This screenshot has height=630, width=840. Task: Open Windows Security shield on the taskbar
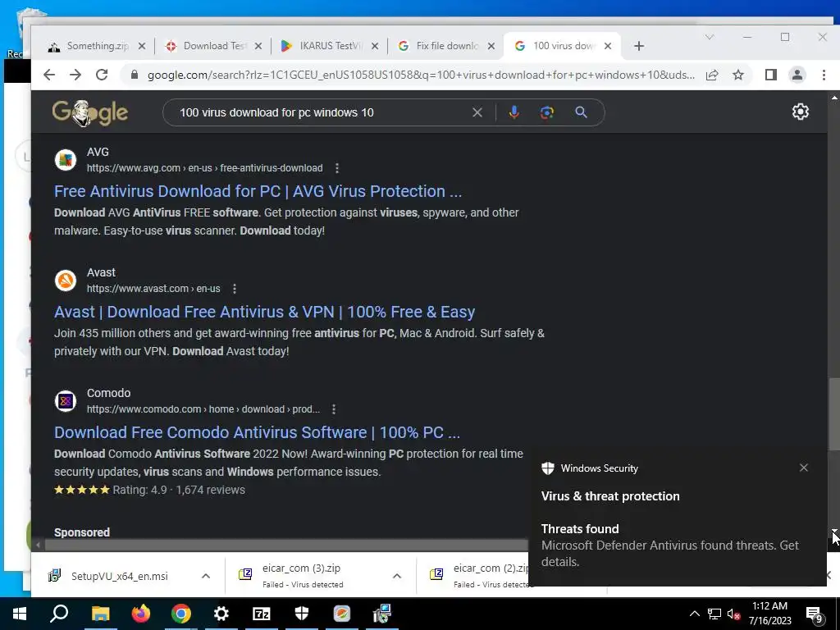click(x=302, y=614)
